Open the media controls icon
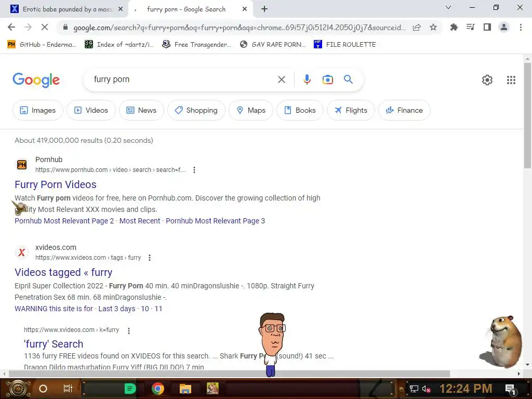Viewport: 532px width, 399px height. (470, 27)
